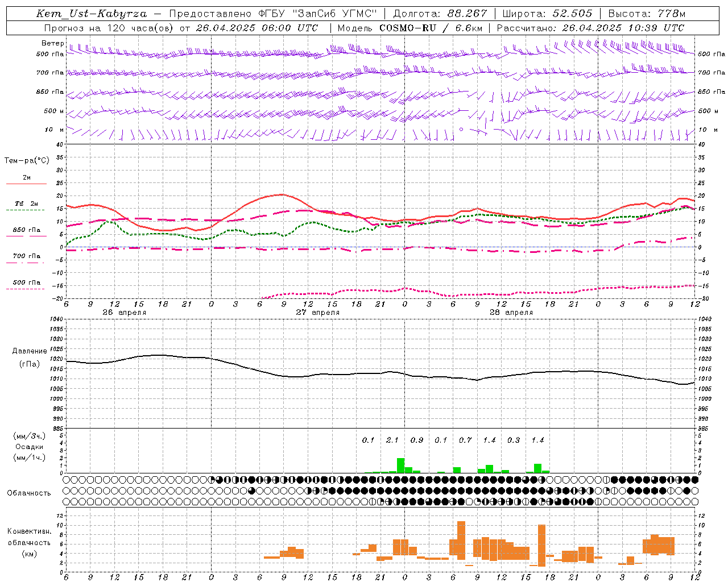
Task: Click the 0.7 precipitation total value
Action: 465,440
